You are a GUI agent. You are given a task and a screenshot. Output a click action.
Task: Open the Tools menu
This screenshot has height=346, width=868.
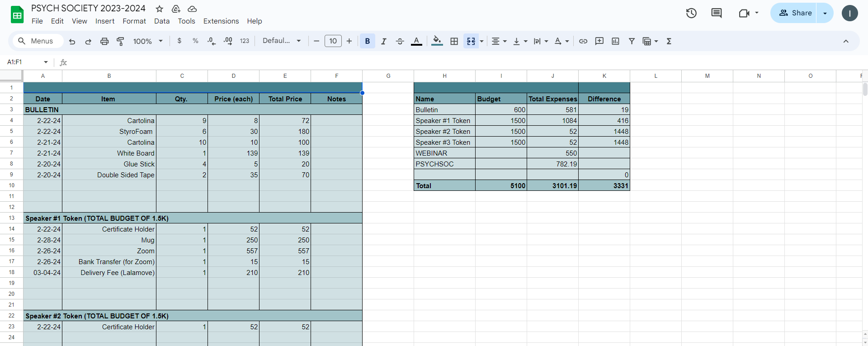pos(186,21)
